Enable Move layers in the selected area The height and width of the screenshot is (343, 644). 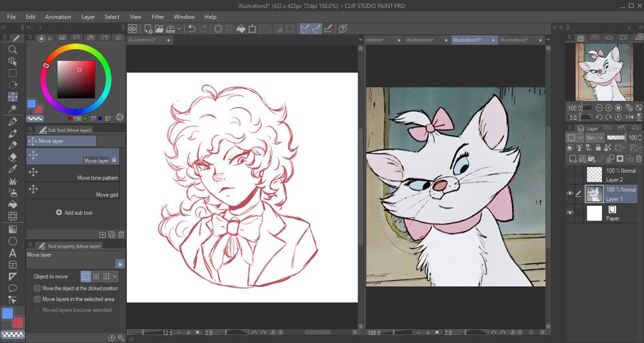click(37, 299)
